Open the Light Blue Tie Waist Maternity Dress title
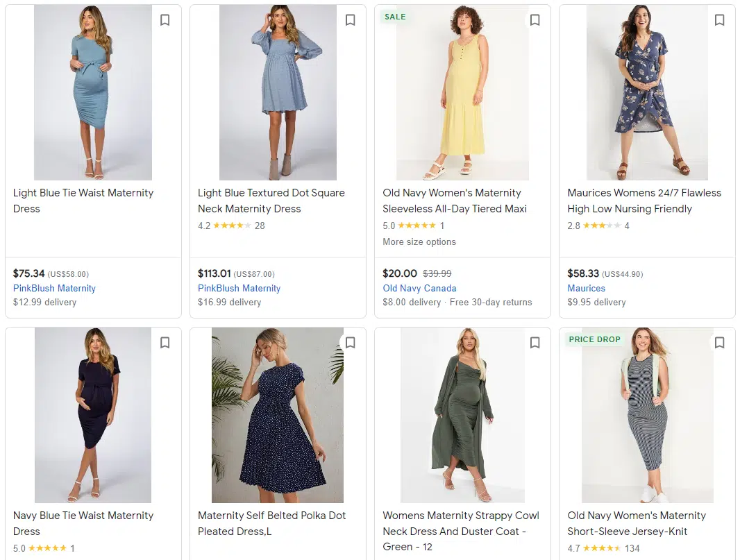Image resolution: width=740 pixels, height=560 pixels. click(x=83, y=201)
